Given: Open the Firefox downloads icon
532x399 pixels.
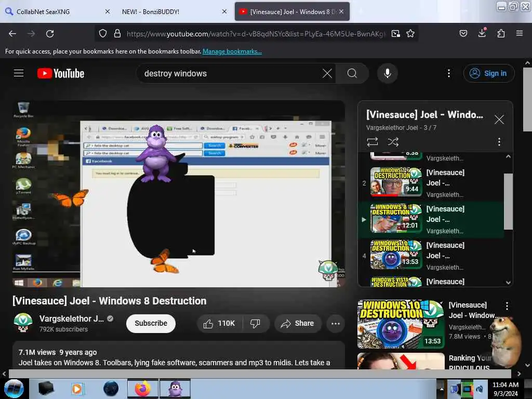Looking at the screenshot, I should click(x=482, y=33).
